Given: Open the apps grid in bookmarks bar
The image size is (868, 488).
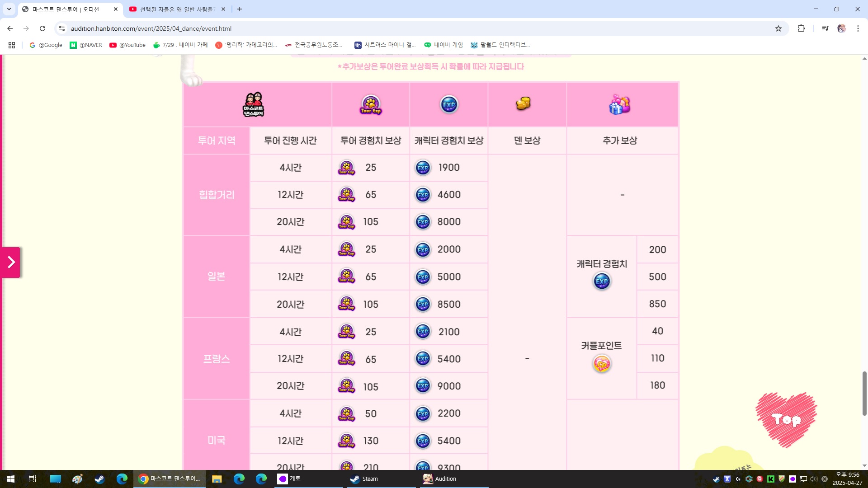Looking at the screenshot, I should (x=12, y=45).
